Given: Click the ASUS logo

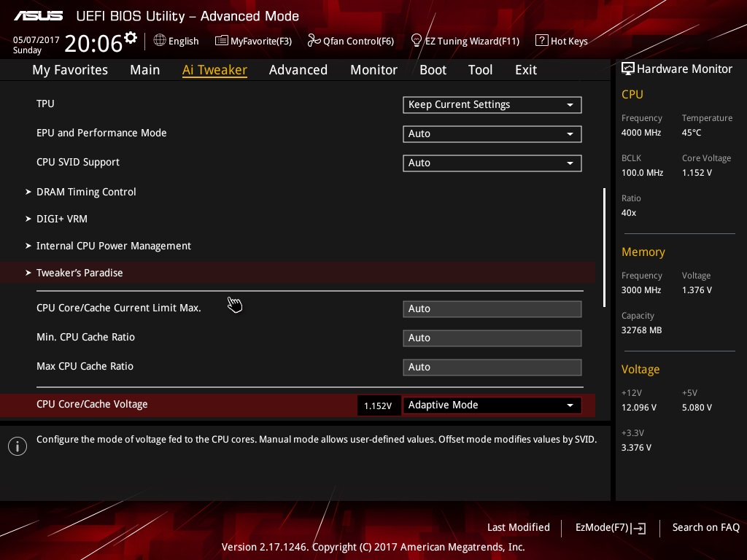Looking at the screenshot, I should point(38,16).
